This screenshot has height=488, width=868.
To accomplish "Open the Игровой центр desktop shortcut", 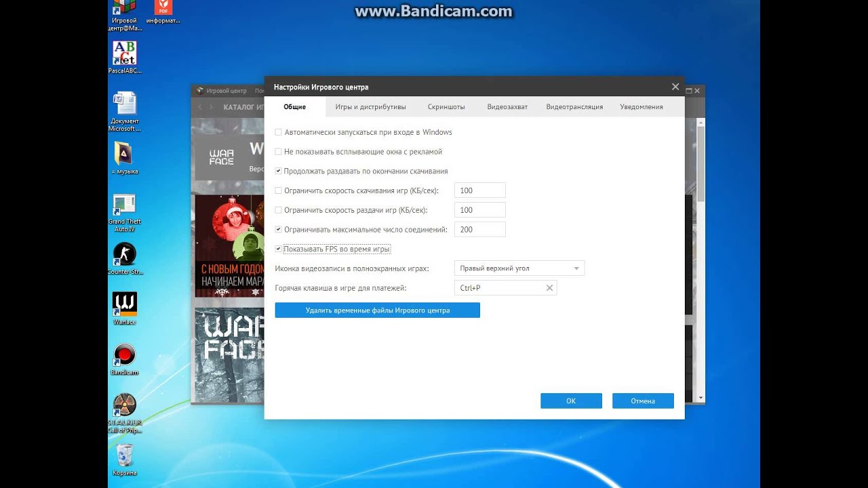I will (x=125, y=15).
